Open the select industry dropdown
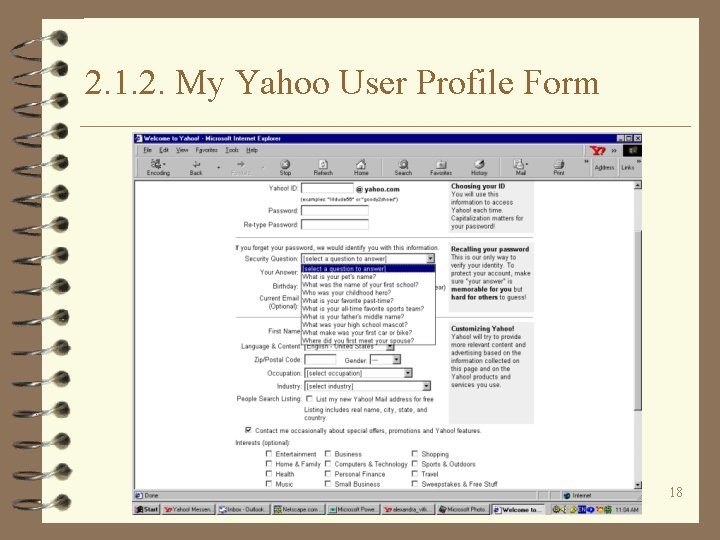Image resolution: width=720 pixels, height=540 pixels. pos(367,386)
